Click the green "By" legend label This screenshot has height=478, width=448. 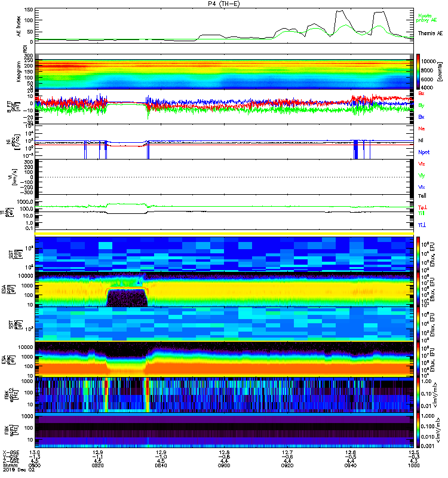tap(421, 105)
